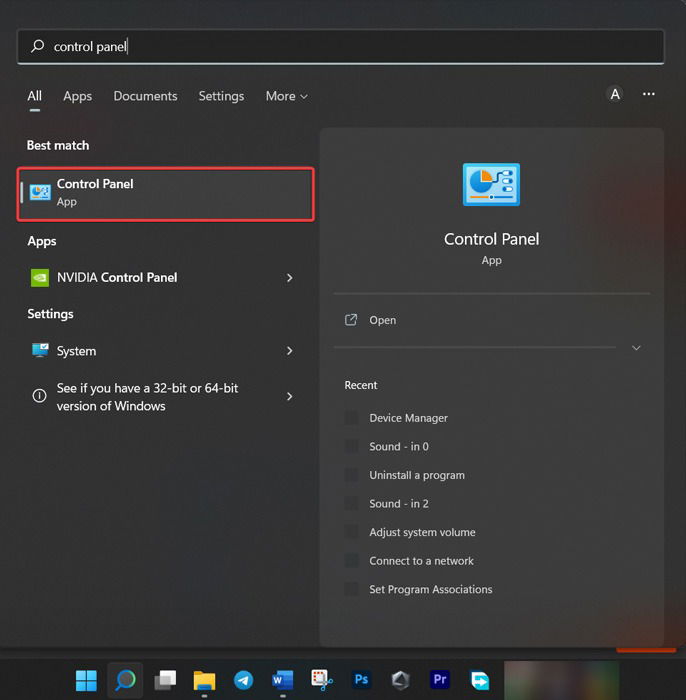The width and height of the screenshot is (686, 700).
Task: Select the All filter tab
Action: 34,96
